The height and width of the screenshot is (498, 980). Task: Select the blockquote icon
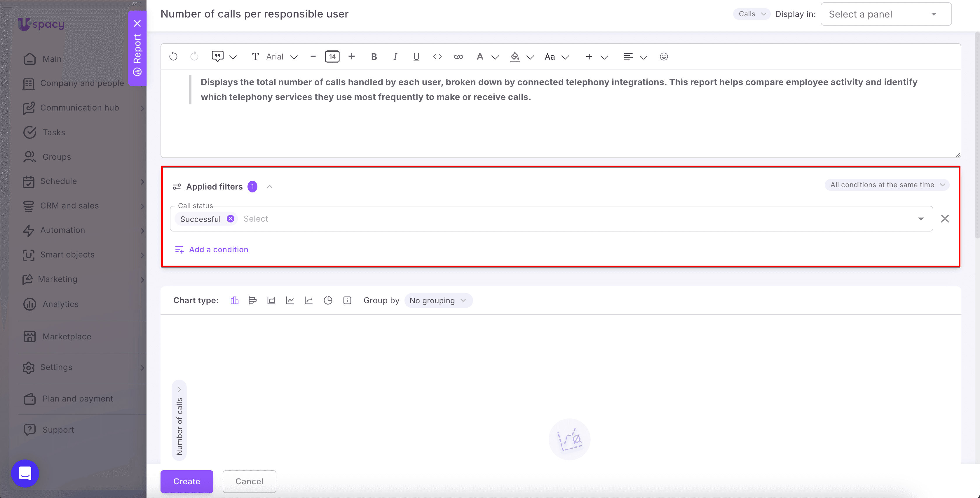point(217,56)
